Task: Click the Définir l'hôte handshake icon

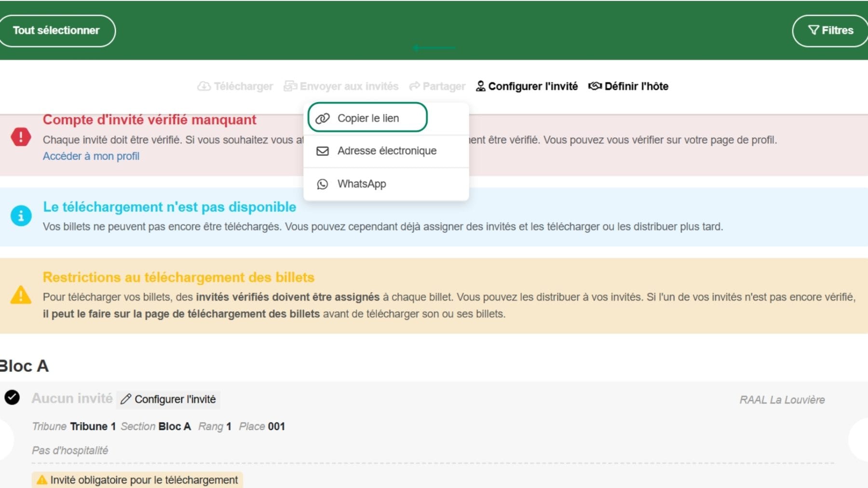Action: coord(595,86)
